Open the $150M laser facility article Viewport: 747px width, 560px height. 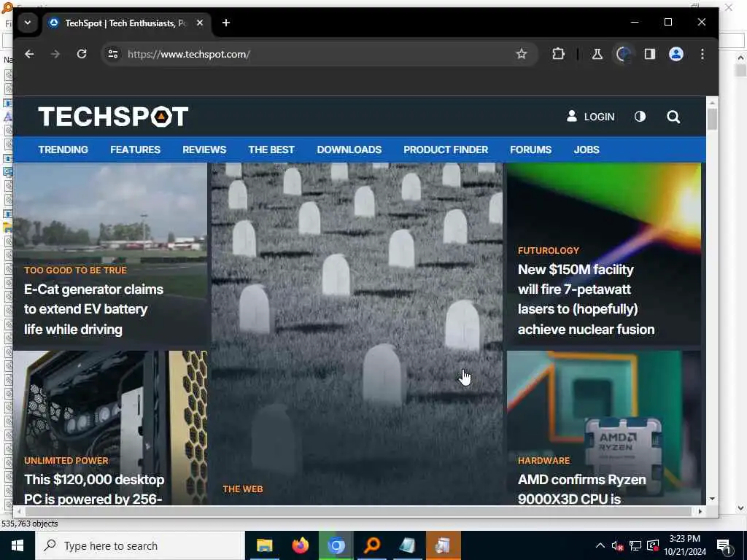(x=586, y=300)
